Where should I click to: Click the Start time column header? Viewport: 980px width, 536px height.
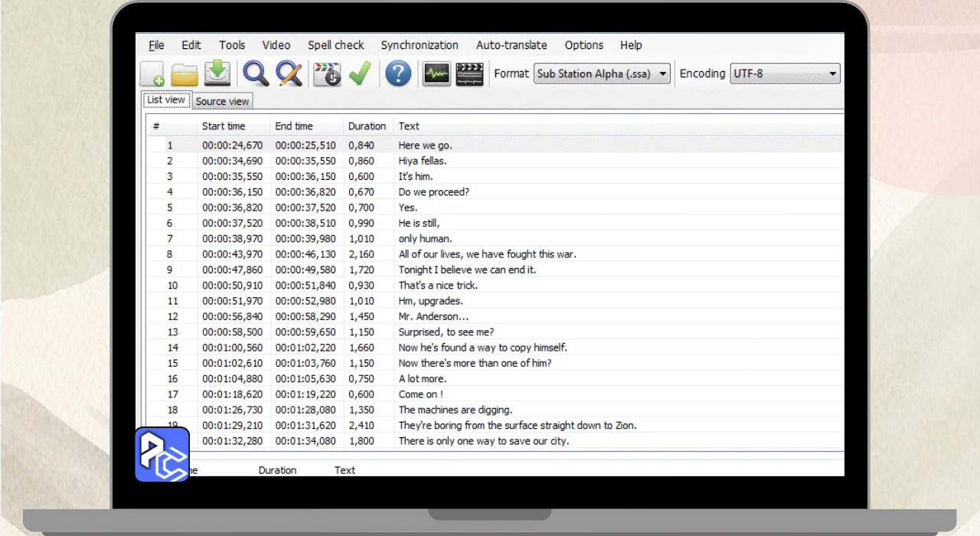[x=224, y=126]
